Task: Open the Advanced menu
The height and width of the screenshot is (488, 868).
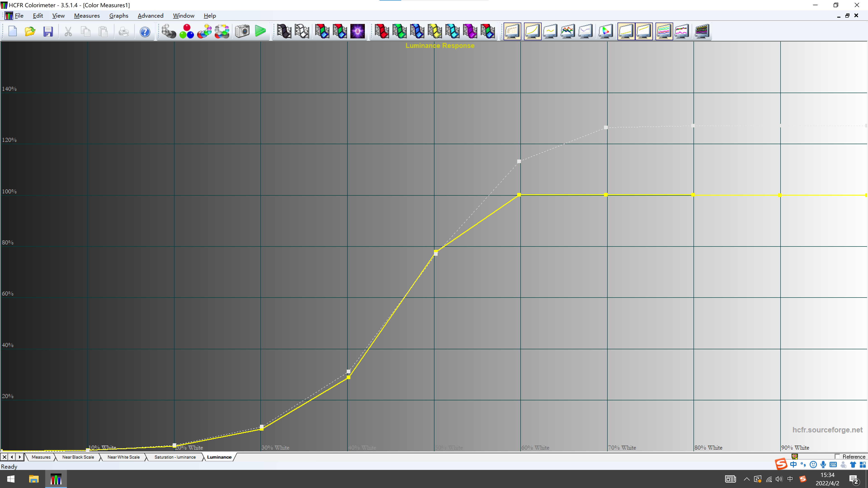Action: [150, 16]
